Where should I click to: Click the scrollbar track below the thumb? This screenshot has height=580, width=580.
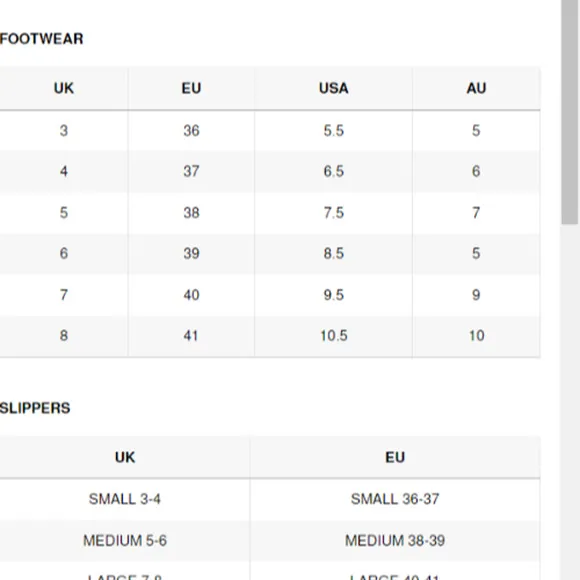[570, 402]
